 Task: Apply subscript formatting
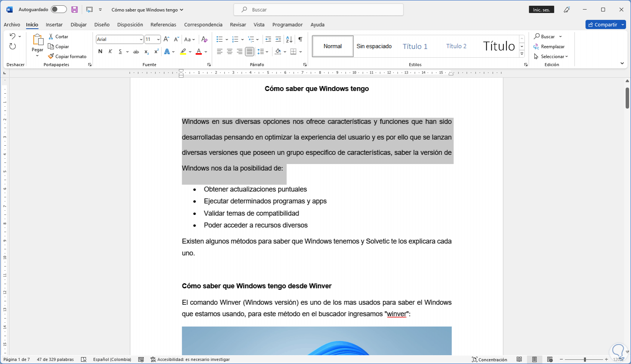pyautogui.click(x=146, y=52)
